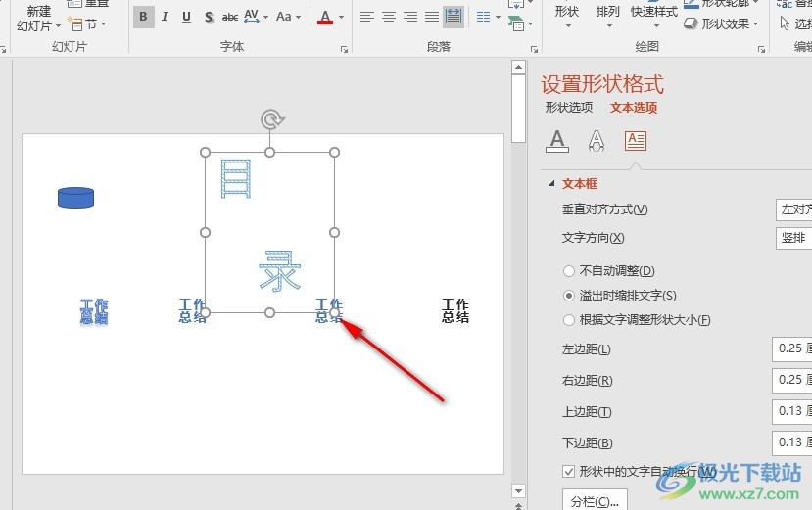Toggle italic formatting

tap(165, 17)
